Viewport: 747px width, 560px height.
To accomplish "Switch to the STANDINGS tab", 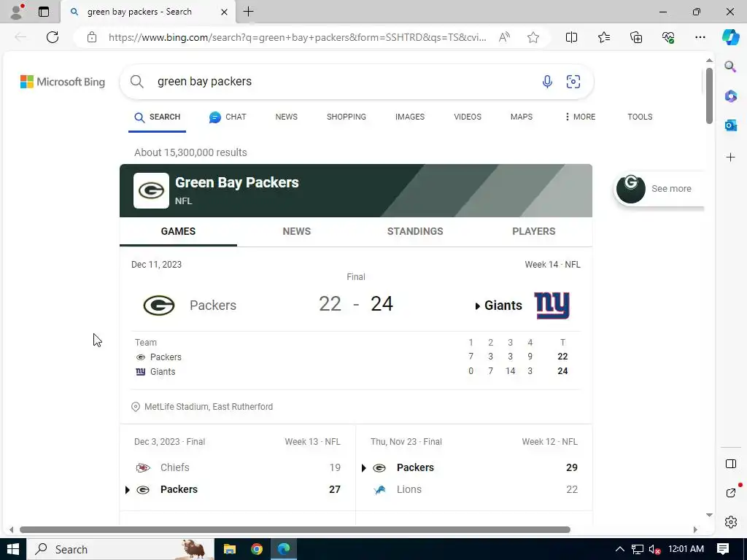I will tap(415, 231).
